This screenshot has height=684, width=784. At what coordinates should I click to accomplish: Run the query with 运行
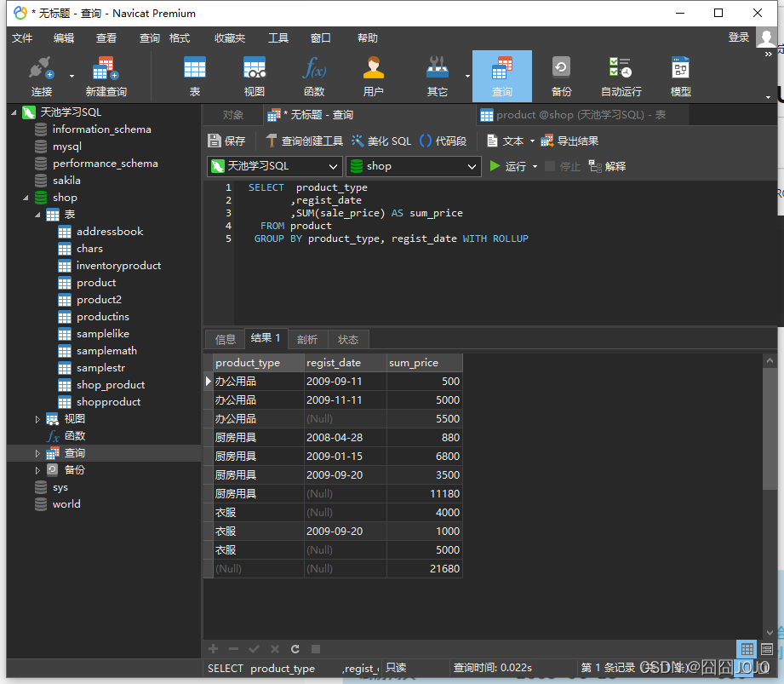tap(508, 166)
